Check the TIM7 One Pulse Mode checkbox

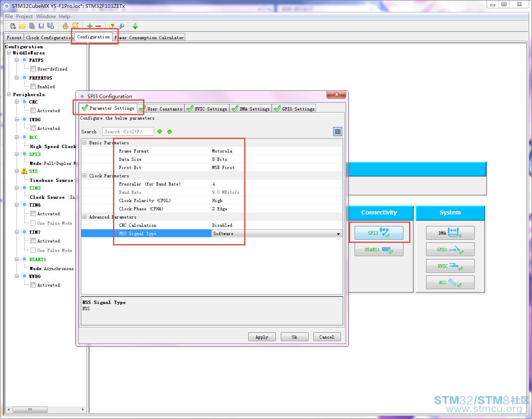tap(33, 250)
